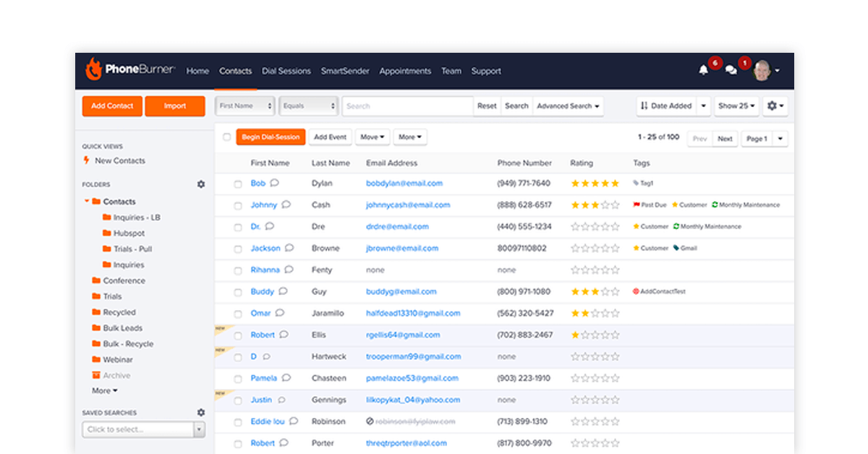Check the box for Buddy Guy
The width and height of the screenshot is (868, 454).
(x=237, y=292)
